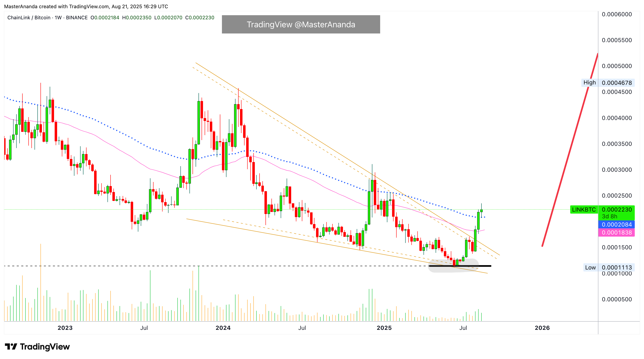This screenshot has width=644, height=359.
Task: Click the ChainLink / Bitcoin symbol title
Action: 29,18
